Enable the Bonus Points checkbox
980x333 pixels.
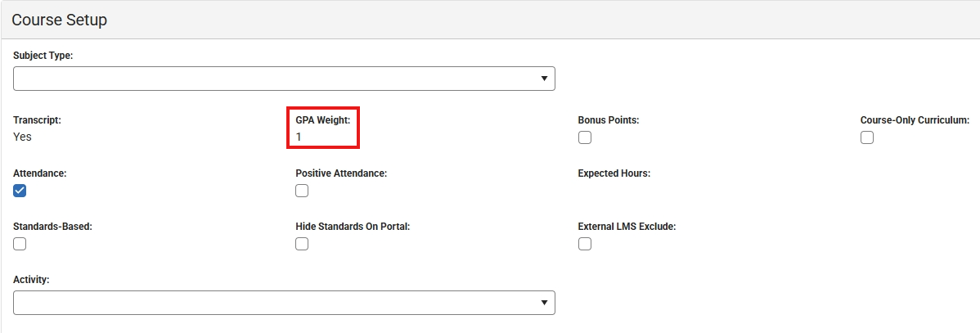[585, 137]
